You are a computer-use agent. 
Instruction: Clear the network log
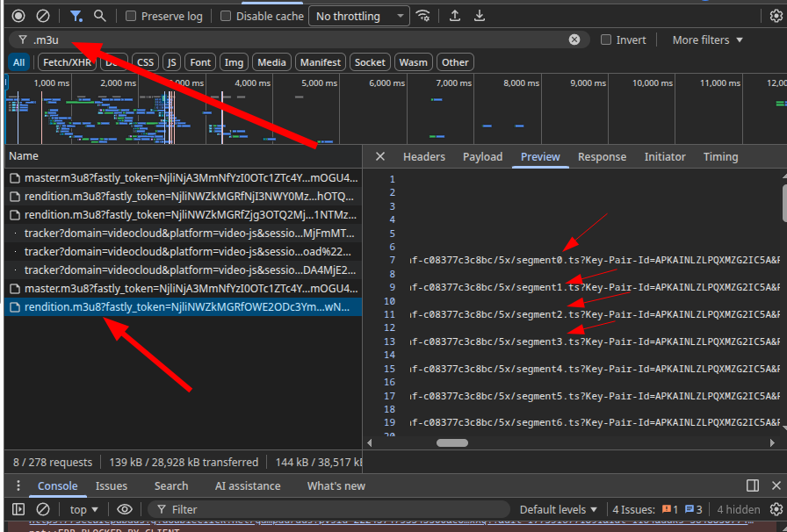coord(42,16)
